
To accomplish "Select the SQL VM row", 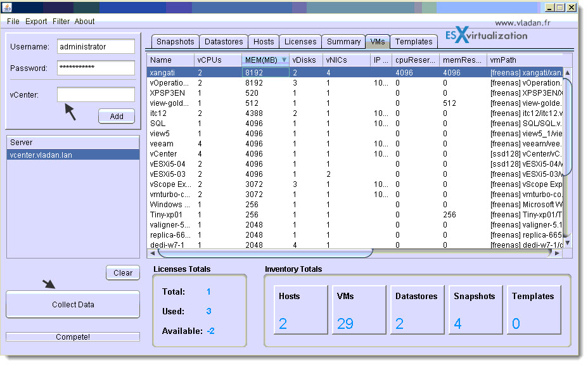I will [x=355, y=124].
